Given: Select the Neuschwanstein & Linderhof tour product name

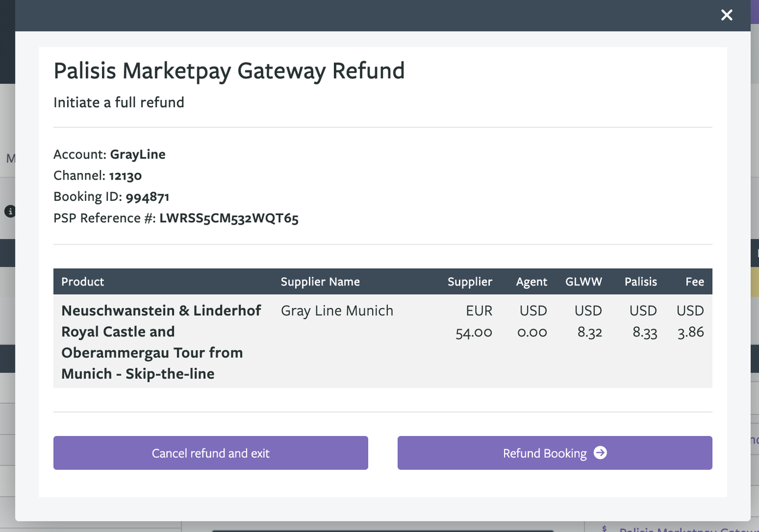Looking at the screenshot, I should click(x=161, y=342).
